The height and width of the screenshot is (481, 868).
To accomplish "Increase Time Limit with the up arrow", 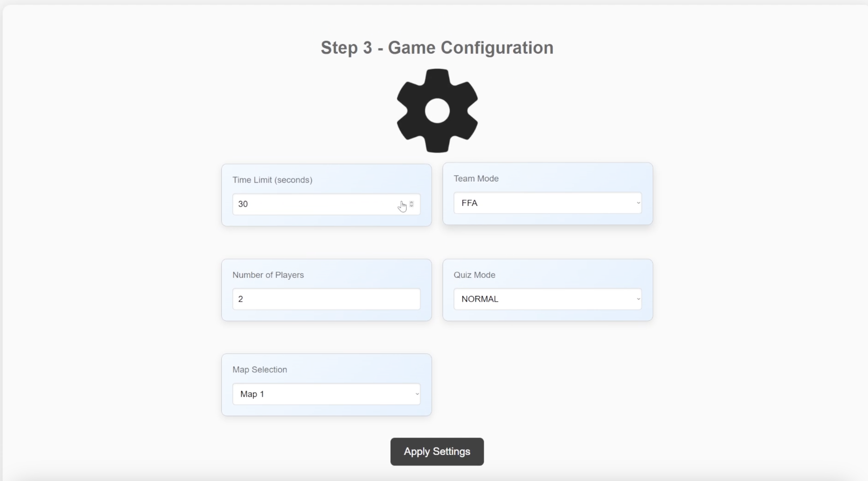I will pyautogui.click(x=411, y=202).
